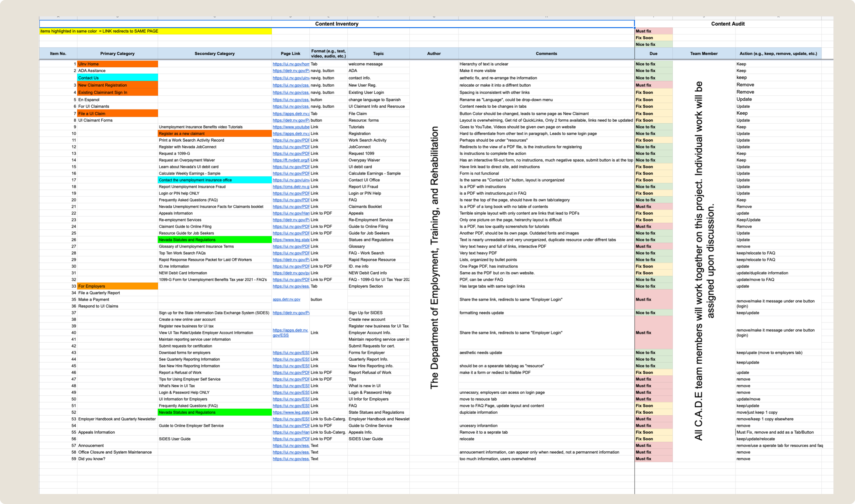This screenshot has width=855, height=504.
Task: Click the 'Did you know?' cell
Action: [117, 459]
